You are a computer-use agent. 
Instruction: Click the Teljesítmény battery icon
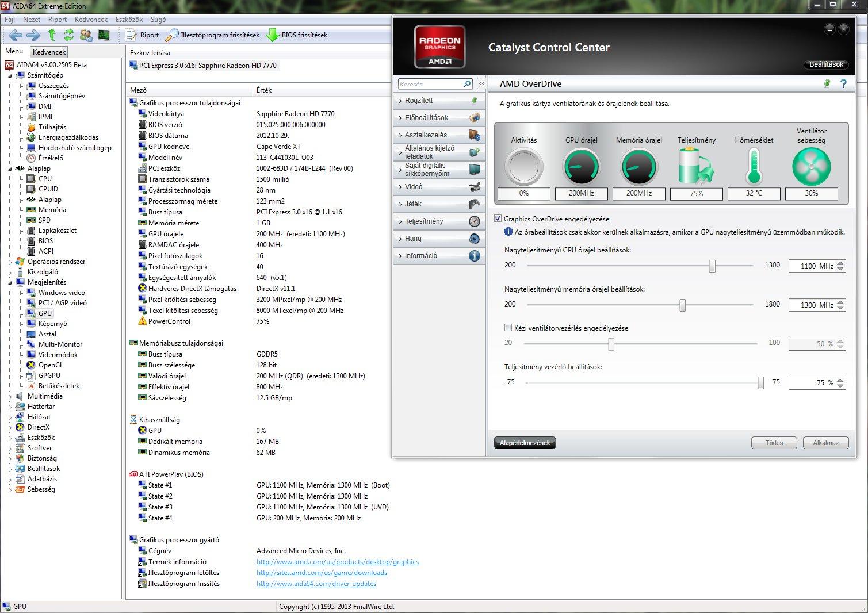(696, 166)
